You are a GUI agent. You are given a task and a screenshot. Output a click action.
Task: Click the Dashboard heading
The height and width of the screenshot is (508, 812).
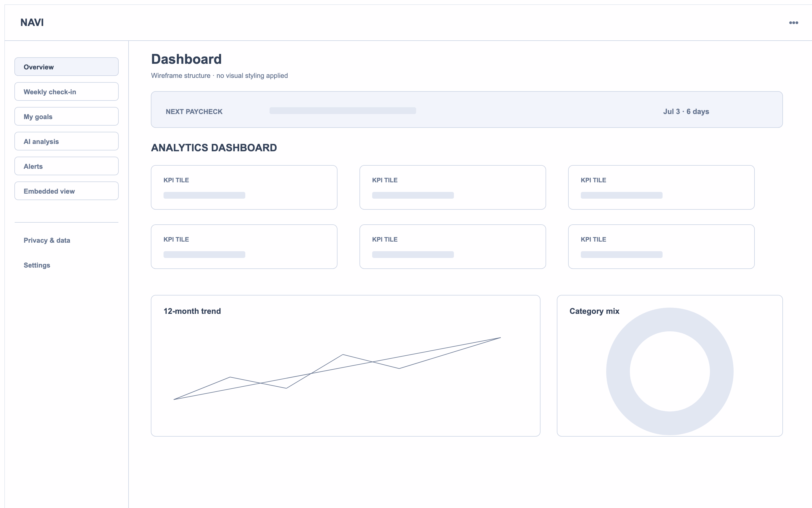(x=186, y=59)
